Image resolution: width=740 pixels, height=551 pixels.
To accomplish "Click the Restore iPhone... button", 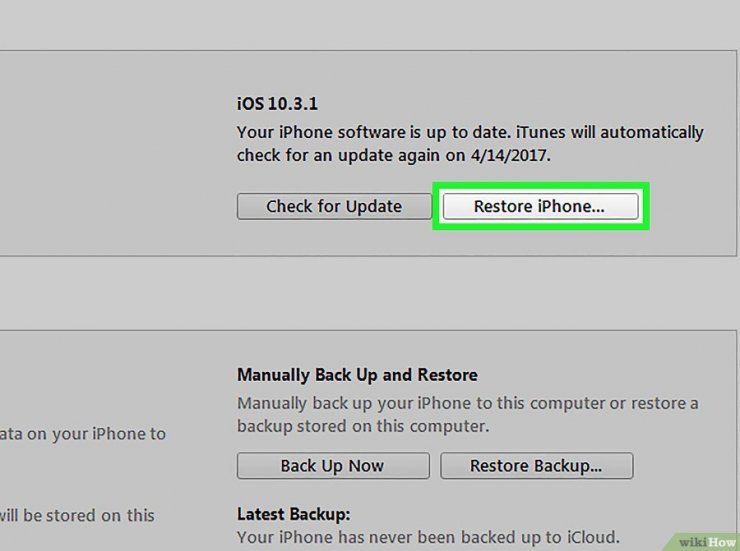I will click(x=540, y=206).
